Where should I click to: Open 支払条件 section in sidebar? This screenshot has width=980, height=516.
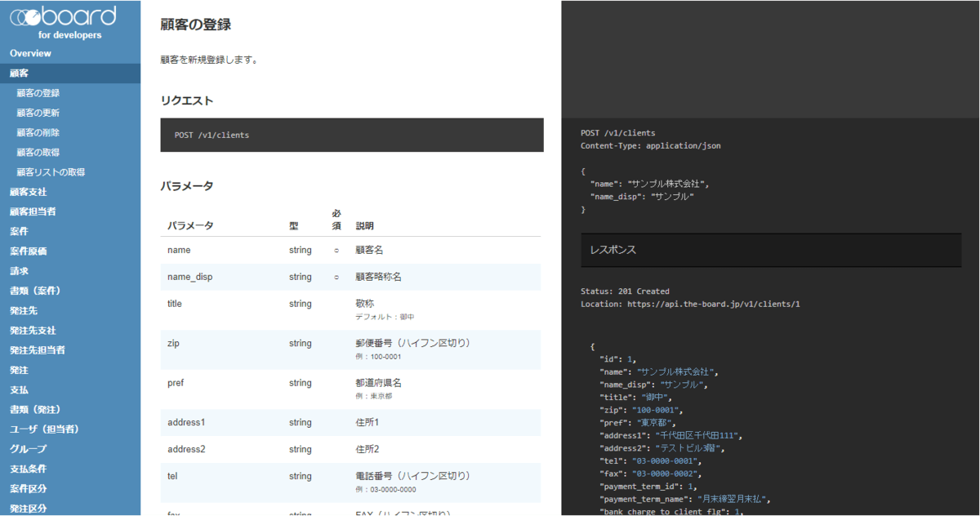pos(29,469)
